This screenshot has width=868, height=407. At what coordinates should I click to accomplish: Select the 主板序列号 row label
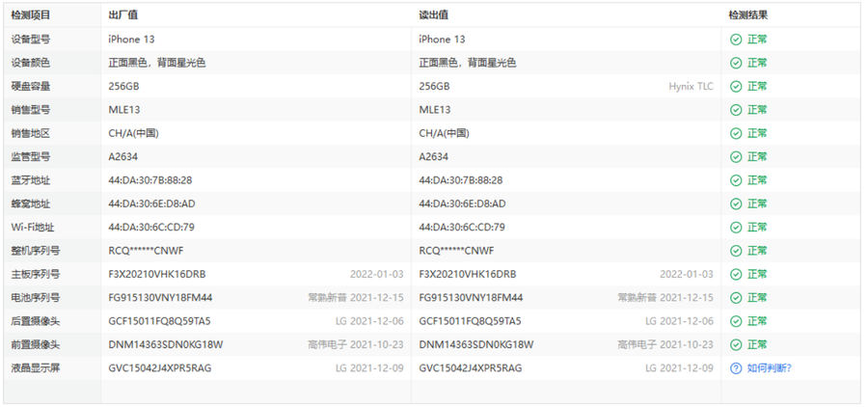click(x=36, y=274)
